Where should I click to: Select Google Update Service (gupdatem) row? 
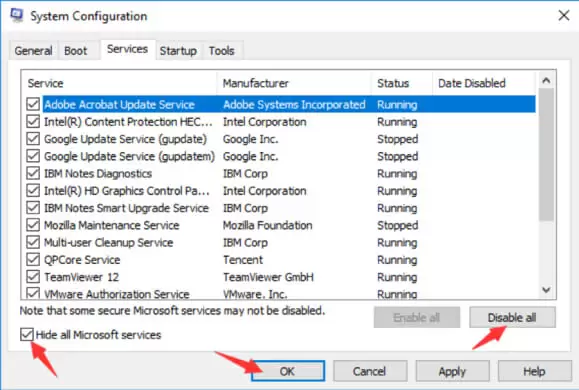coord(281,156)
